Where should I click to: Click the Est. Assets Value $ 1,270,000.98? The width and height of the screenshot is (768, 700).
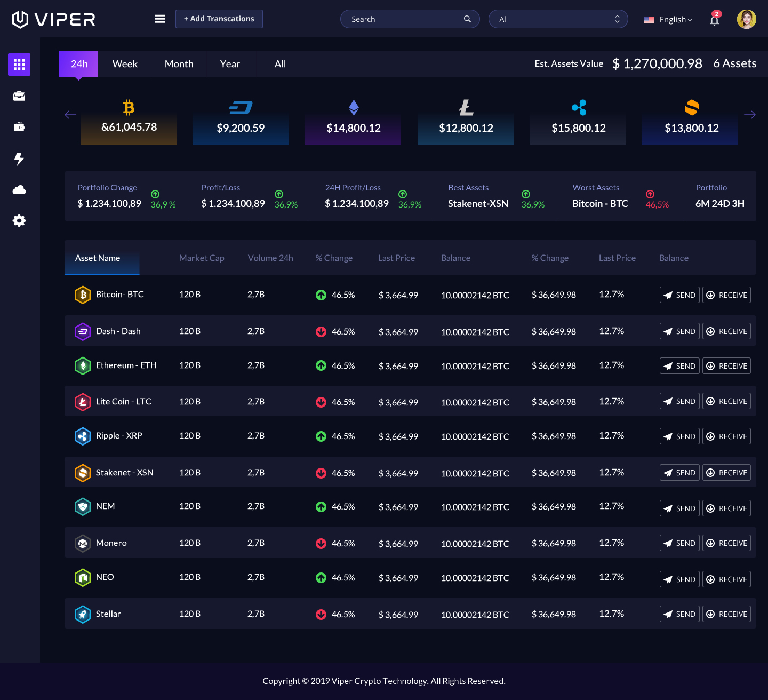click(x=618, y=63)
